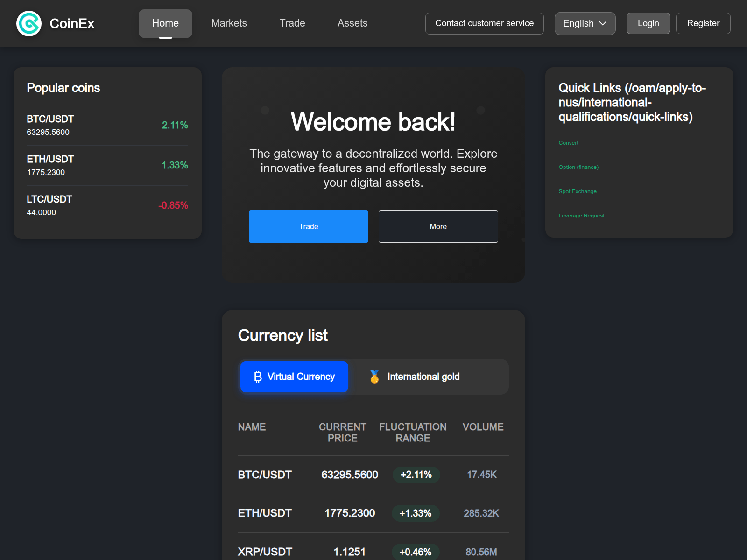Click the 1775.2300 price in Currency list
The width and height of the screenshot is (747, 560).
click(x=350, y=513)
